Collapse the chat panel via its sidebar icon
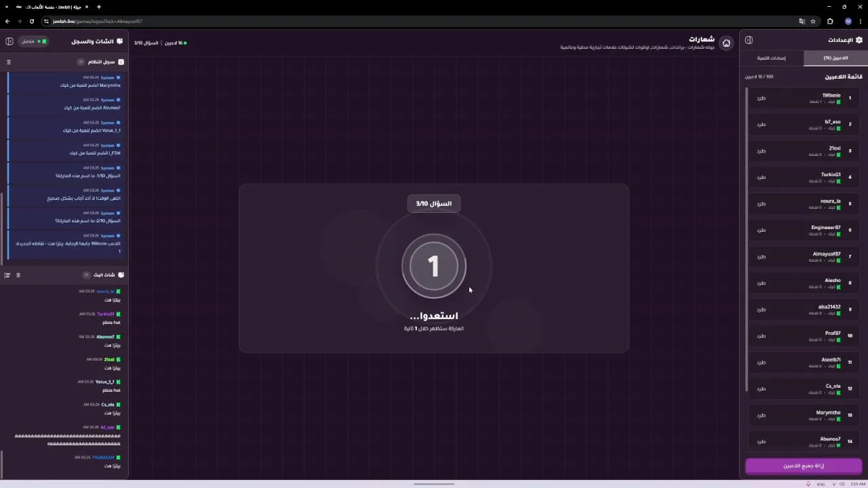Image resolution: width=868 pixels, height=488 pixels. click(x=9, y=41)
